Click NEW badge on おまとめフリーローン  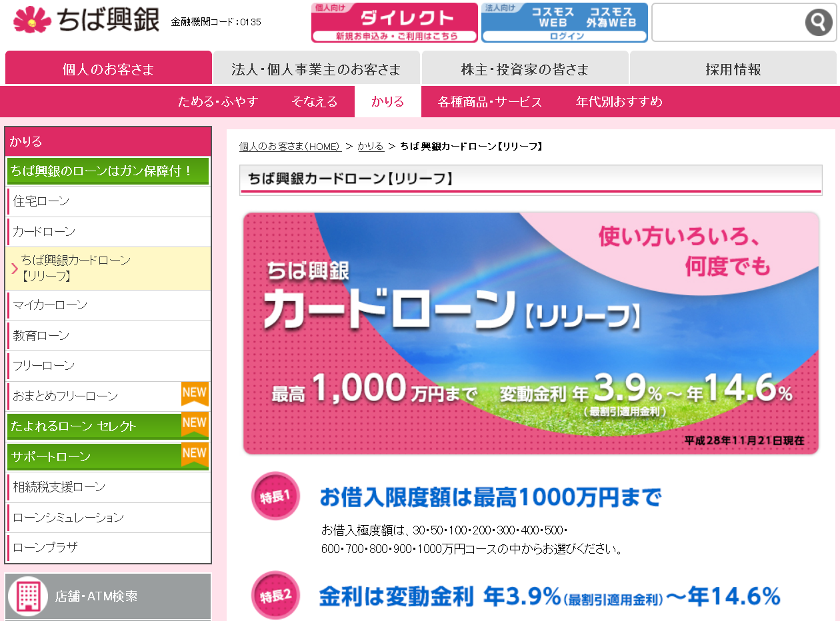click(195, 394)
